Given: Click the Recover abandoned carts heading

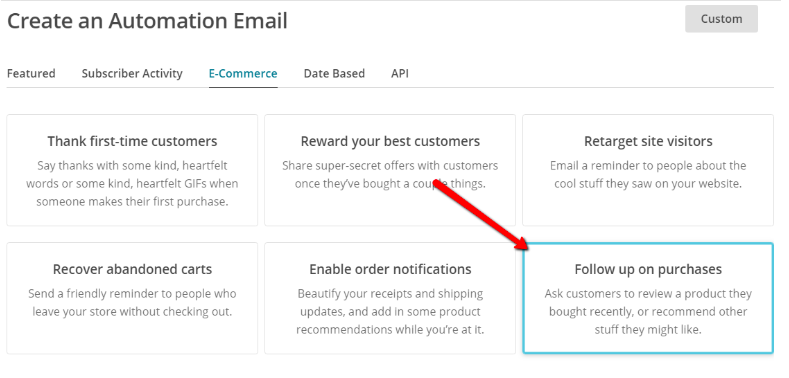Looking at the screenshot, I should (x=132, y=269).
